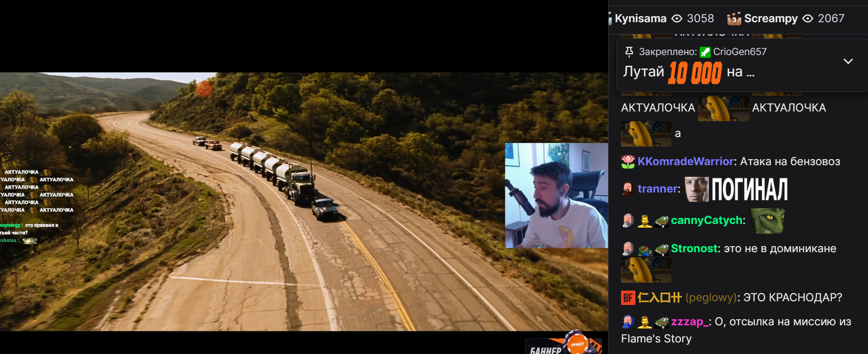Click the orange БАННЕР banner below the video
This screenshot has width=868, height=354.
[564, 342]
